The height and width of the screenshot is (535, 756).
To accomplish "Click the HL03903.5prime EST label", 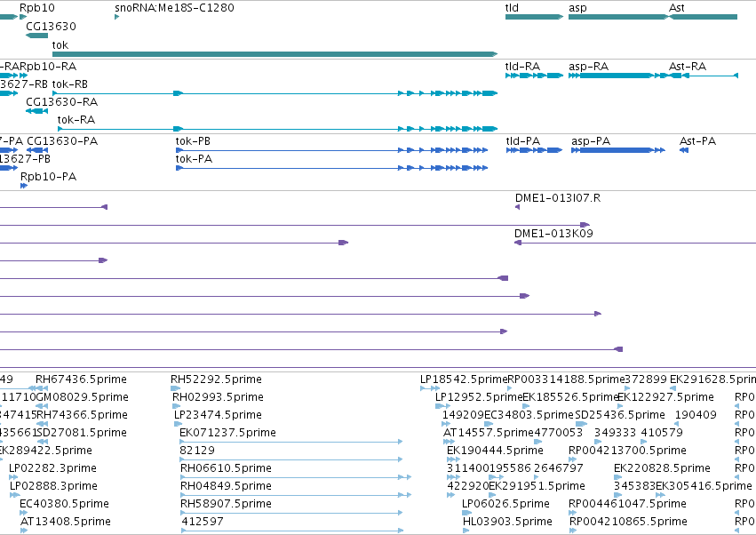I will coord(507,522).
